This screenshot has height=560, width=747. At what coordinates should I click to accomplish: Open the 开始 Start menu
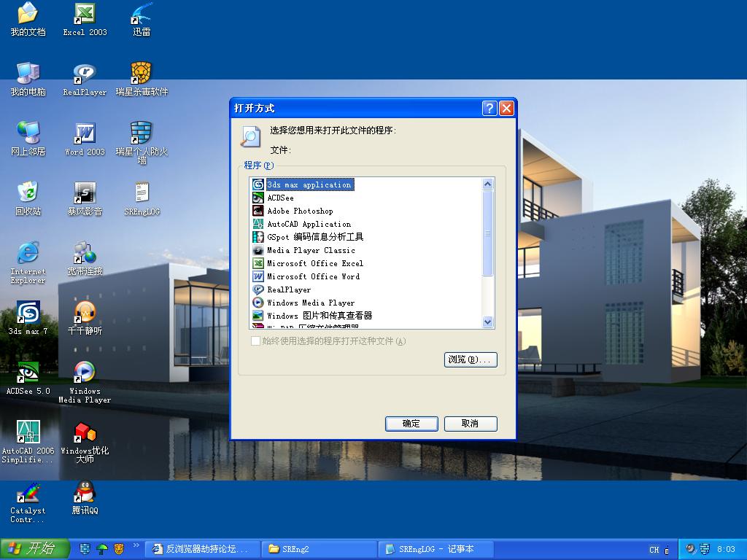(x=34, y=549)
